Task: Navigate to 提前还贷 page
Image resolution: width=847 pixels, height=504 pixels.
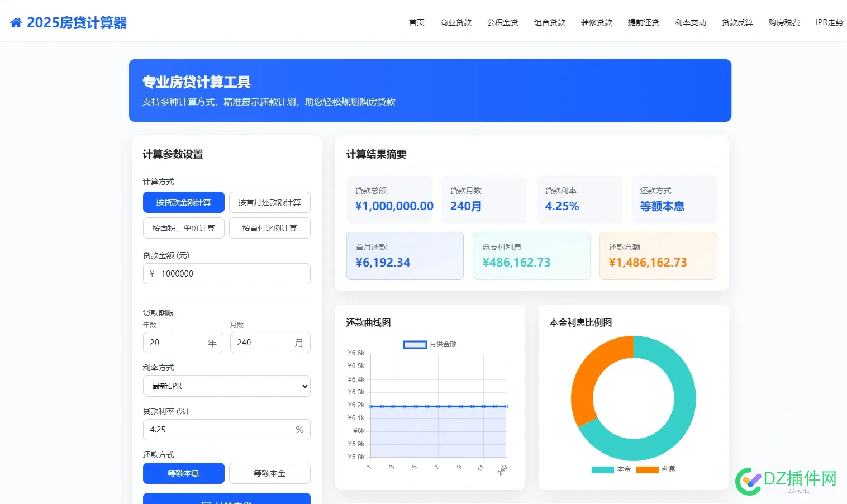Action: click(643, 22)
